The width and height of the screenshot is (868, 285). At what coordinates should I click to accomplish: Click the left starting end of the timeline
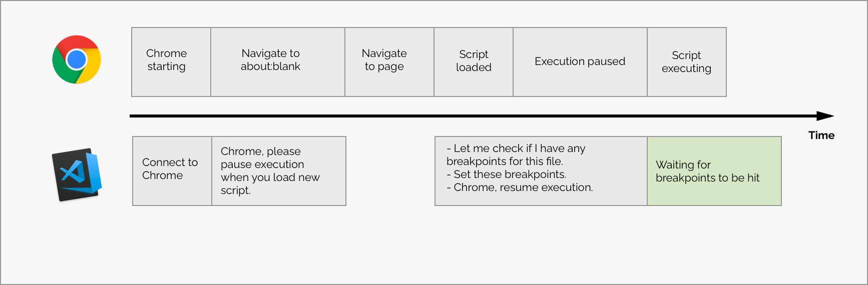pos(132,116)
